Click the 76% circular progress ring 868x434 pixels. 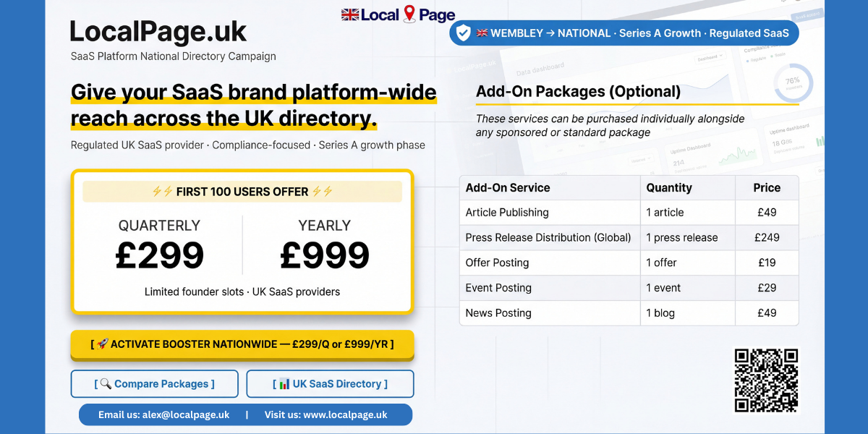793,82
